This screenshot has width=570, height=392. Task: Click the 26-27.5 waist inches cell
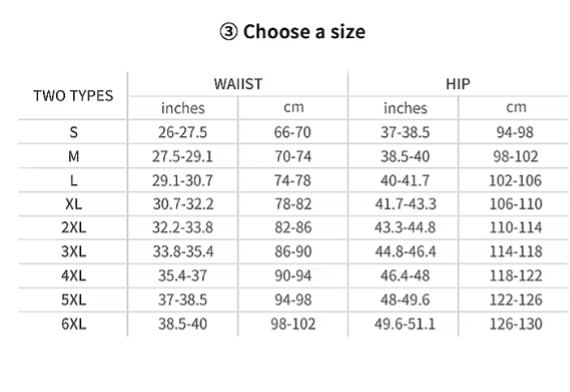182,132
